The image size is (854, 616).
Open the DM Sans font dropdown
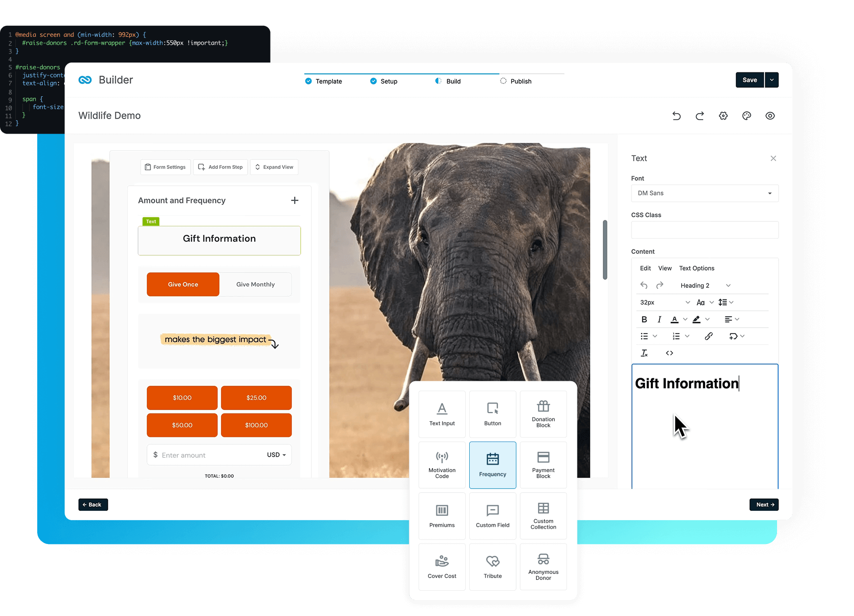(x=704, y=193)
